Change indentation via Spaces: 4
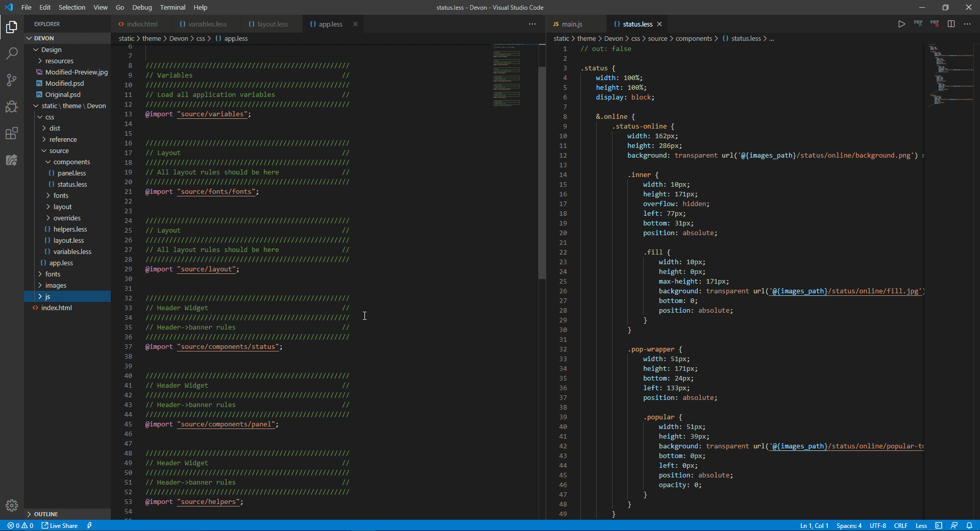 click(849, 525)
